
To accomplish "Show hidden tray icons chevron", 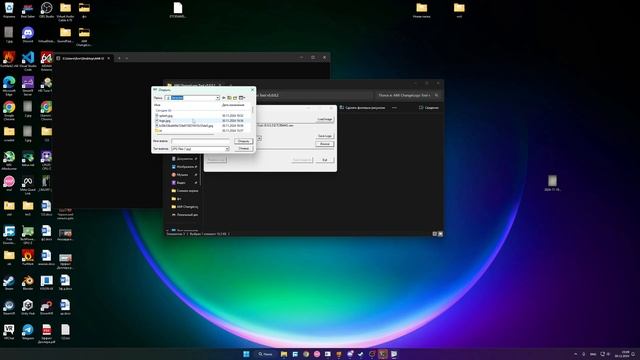I will (x=576, y=354).
